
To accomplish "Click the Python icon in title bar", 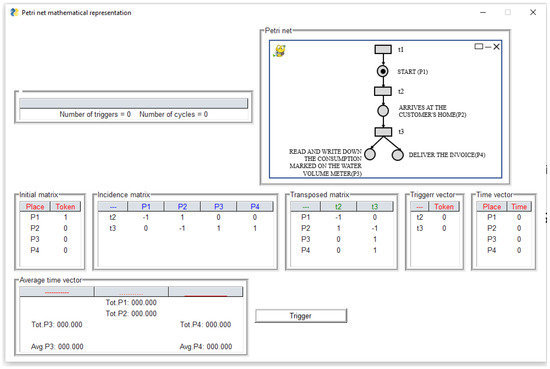I will point(14,13).
